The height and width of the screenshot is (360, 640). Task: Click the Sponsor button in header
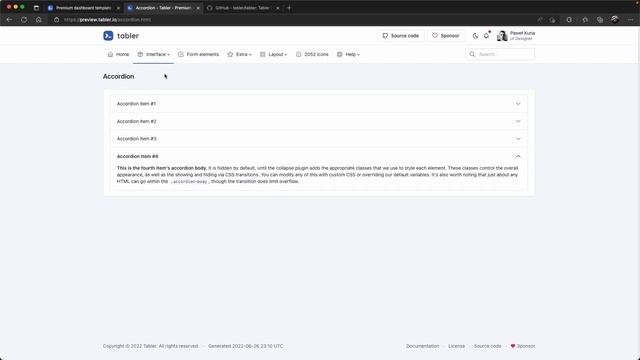tap(446, 36)
